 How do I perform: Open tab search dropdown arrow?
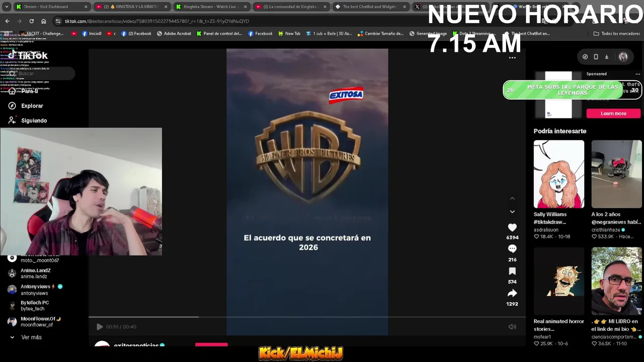6,7
